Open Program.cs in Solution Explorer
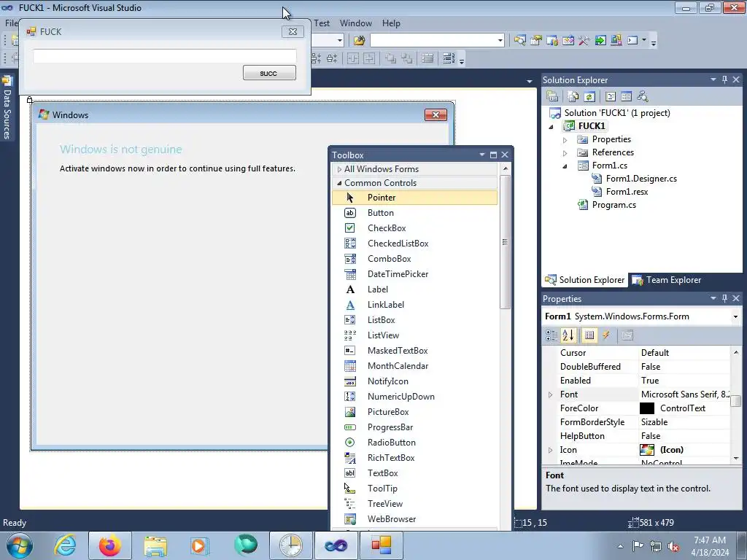Viewport: 747px width, 560px height. coord(614,205)
